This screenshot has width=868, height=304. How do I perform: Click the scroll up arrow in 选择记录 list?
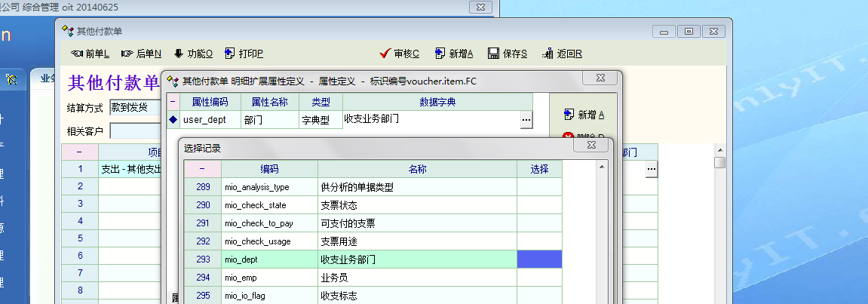pyautogui.click(x=602, y=167)
